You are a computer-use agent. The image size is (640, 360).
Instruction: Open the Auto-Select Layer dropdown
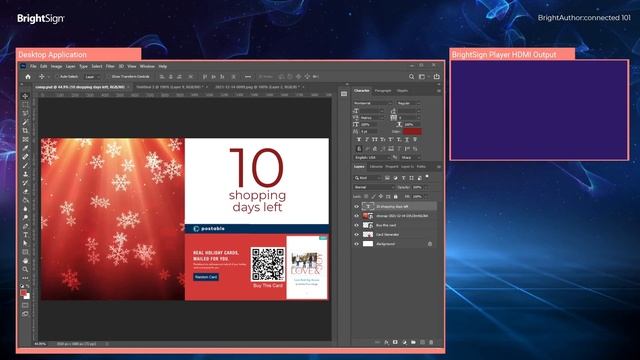(x=92, y=77)
